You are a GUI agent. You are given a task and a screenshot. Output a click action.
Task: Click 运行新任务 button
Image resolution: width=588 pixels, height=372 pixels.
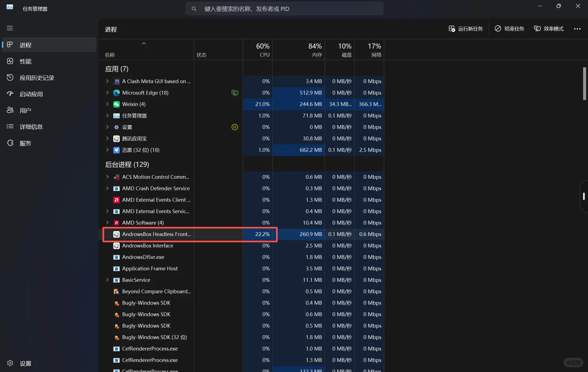tap(466, 29)
